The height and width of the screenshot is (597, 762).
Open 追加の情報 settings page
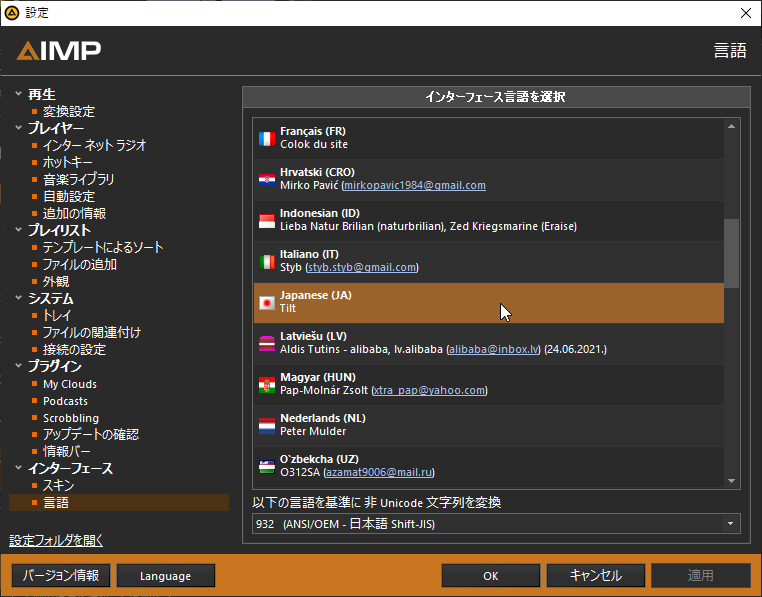[x=74, y=213]
